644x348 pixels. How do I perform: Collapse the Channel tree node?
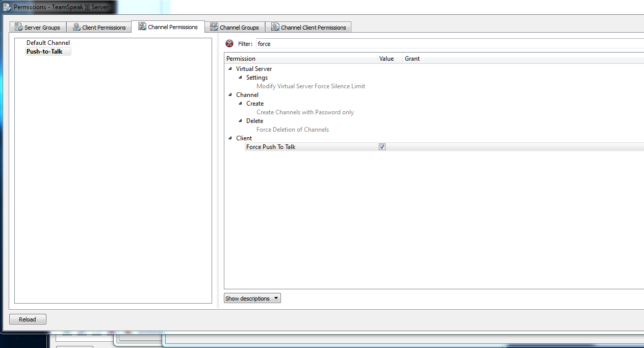(230, 94)
